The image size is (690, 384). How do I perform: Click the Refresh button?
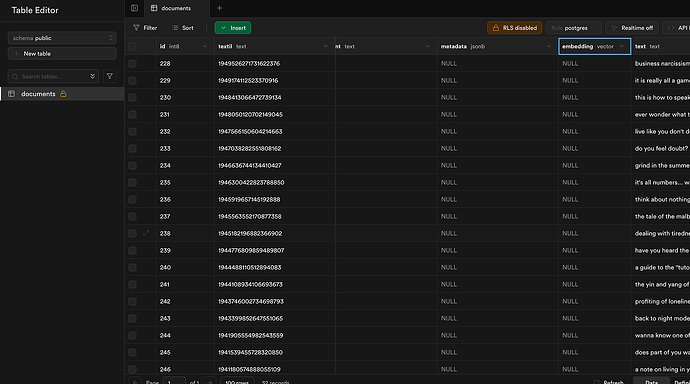[609, 381]
